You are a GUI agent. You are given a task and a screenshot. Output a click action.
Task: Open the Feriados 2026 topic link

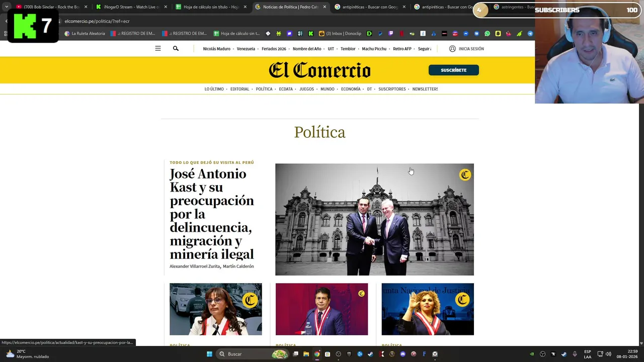tap(274, 49)
